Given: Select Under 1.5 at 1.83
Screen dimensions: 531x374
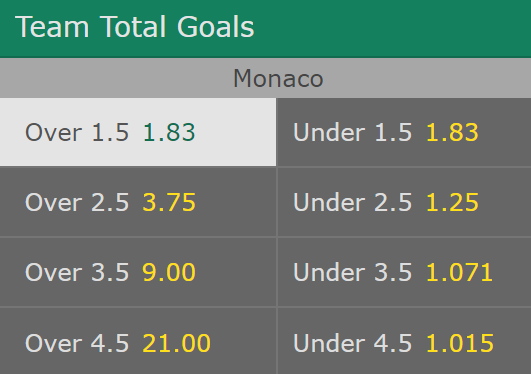Looking at the screenshot, I should coord(404,132).
